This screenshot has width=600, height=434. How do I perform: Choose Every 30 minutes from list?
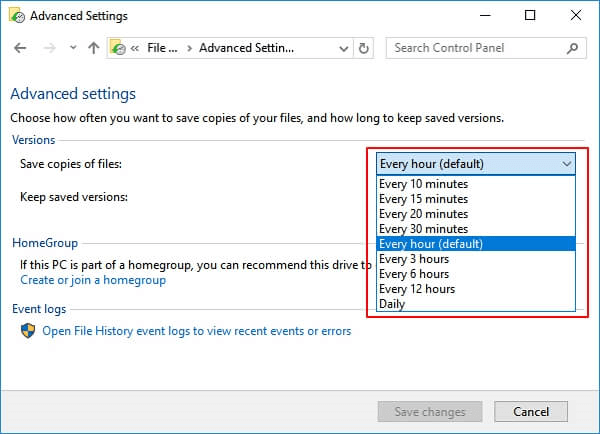pyautogui.click(x=424, y=229)
